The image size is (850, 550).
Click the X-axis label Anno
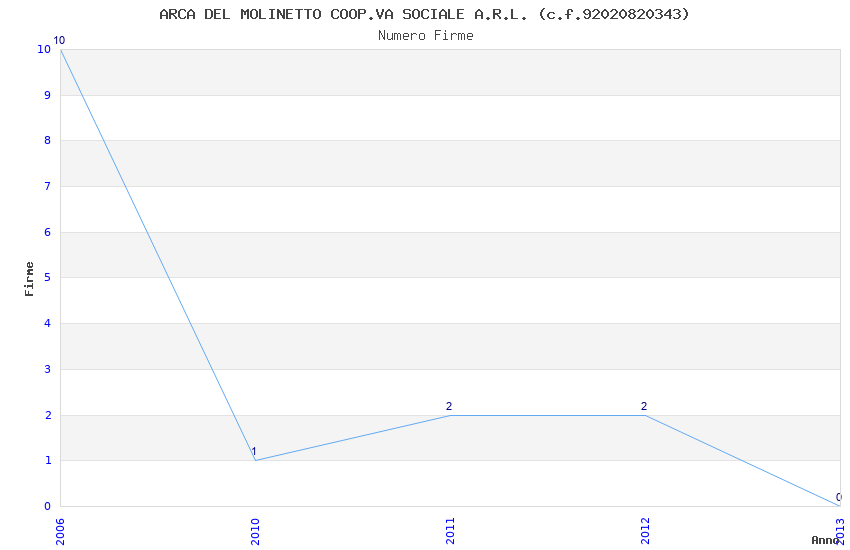825,540
